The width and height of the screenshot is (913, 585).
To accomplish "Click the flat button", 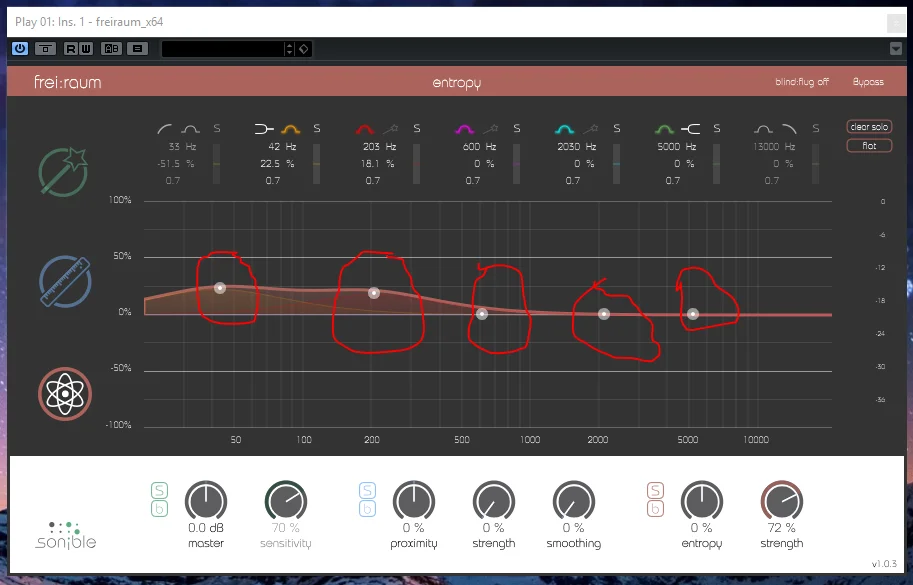I will [x=869, y=146].
